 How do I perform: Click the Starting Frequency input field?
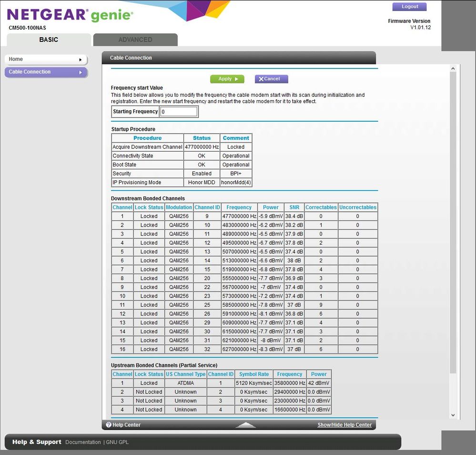(179, 112)
